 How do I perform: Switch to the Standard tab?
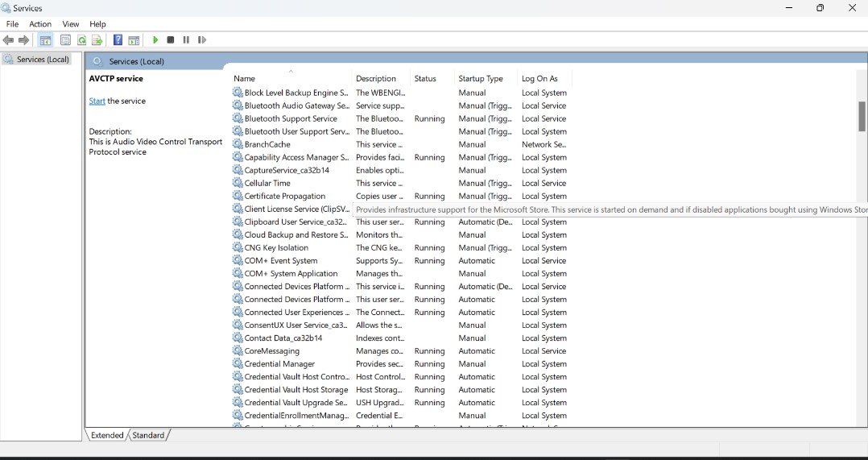[x=148, y=435]
